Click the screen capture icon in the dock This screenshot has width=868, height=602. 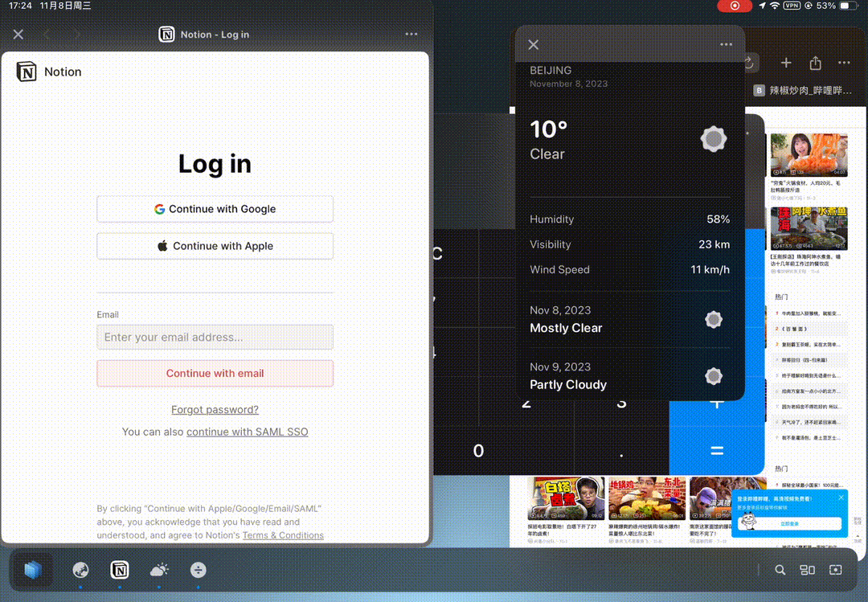(836, 570)
